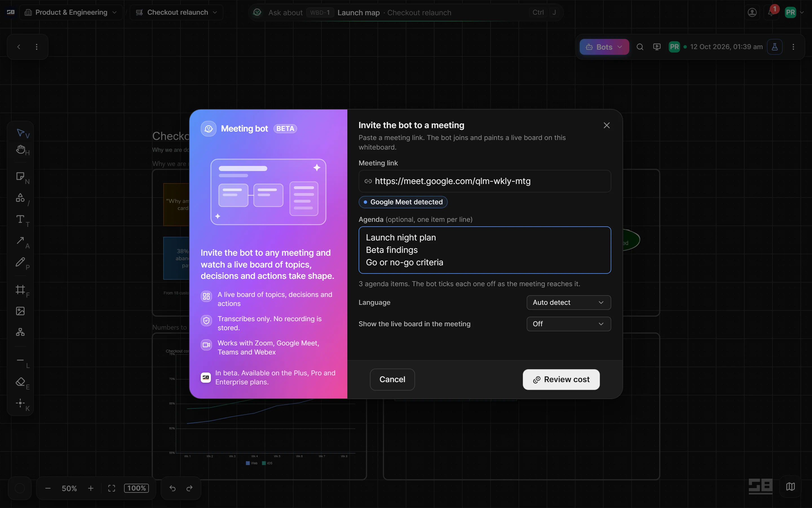Screen dimensions: 812x508
Task: Select the arrow tool (A)
Action: 21,240
